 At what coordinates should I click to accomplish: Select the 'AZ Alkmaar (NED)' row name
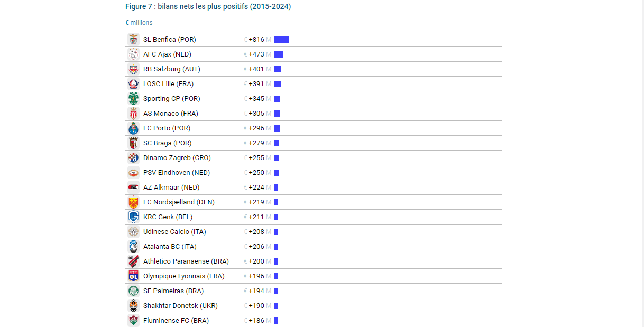click(x=171, y=188)
